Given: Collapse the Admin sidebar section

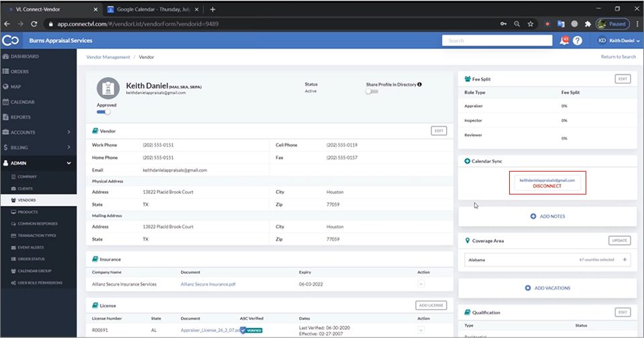Looking at the screenshot, I should tap(38, 163).
